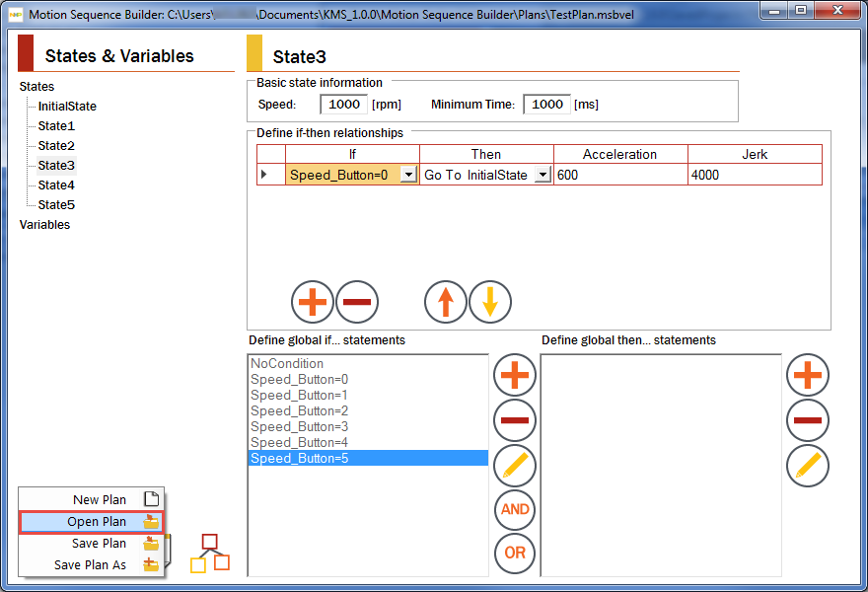This screenshot has height=592, width=868.
Task: Edit the selected global if statement
Action: click(515, 465)
